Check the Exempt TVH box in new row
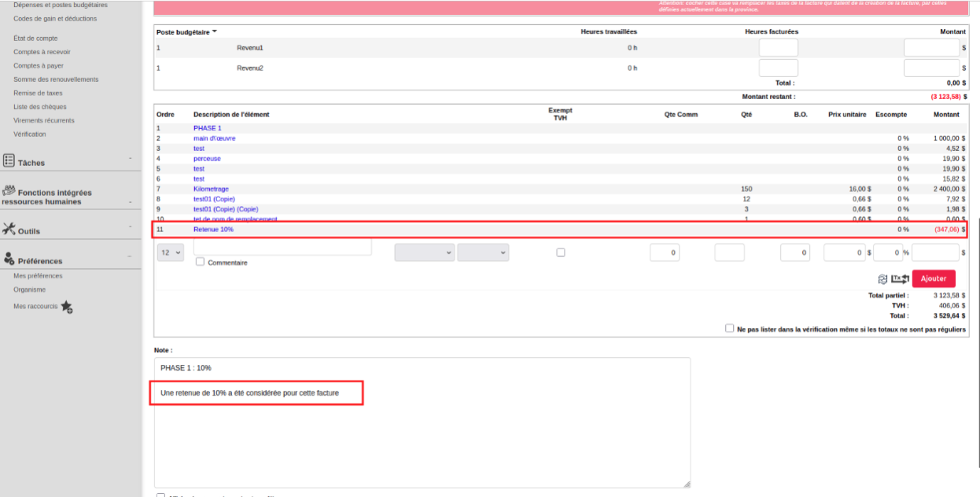Image resolution: width=980 pixels, height=497 pixels. [x=560, y=252]
